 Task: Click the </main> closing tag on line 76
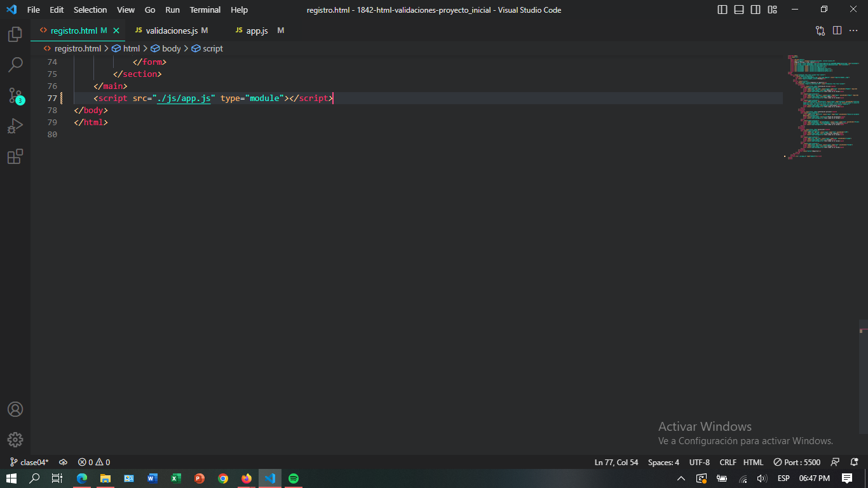(x=111, y=86)
